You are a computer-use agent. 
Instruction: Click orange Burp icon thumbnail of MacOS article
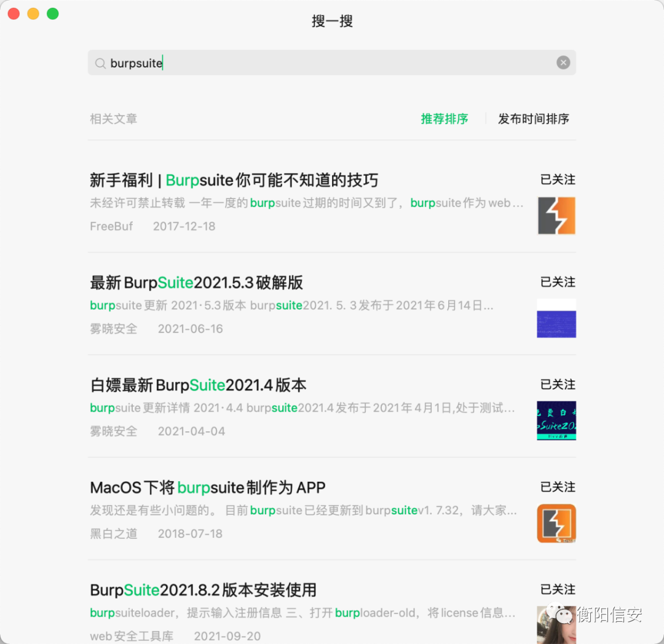556,523
